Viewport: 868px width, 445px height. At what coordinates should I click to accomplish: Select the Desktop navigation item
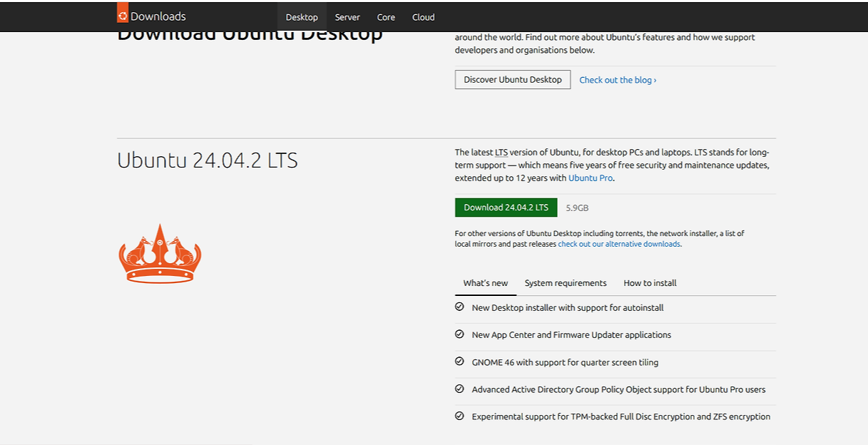click(x=302, y=17)
